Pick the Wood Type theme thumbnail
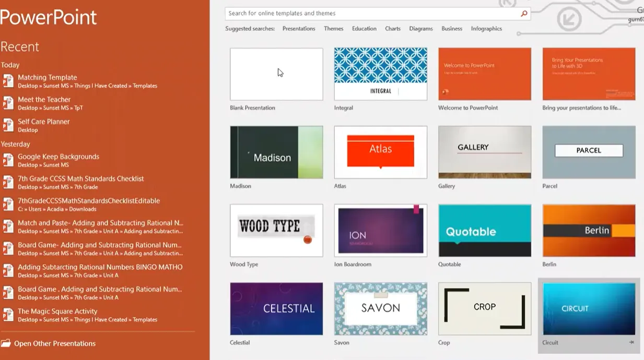644x360 pixels. tap(276, 231)
